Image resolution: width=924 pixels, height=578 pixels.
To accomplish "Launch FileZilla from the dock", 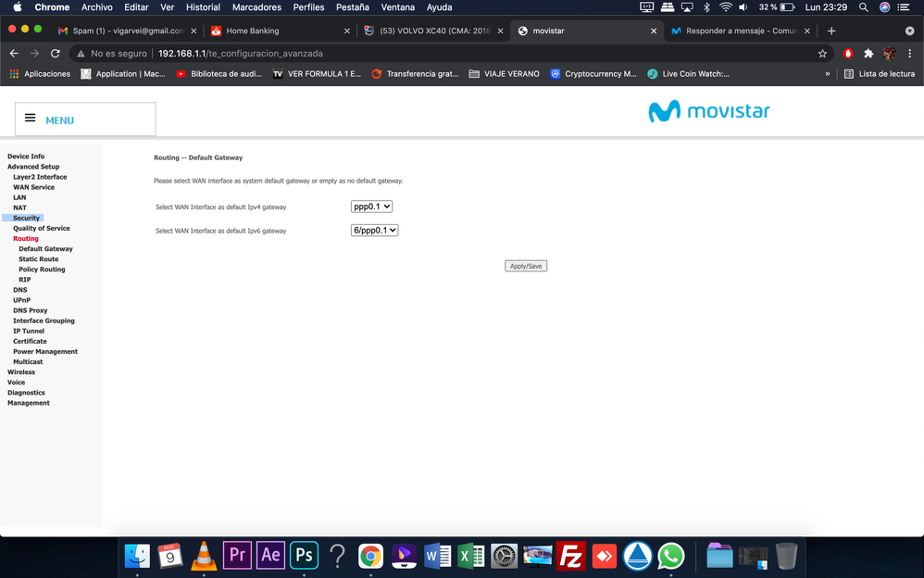I will tap(571, 555).
